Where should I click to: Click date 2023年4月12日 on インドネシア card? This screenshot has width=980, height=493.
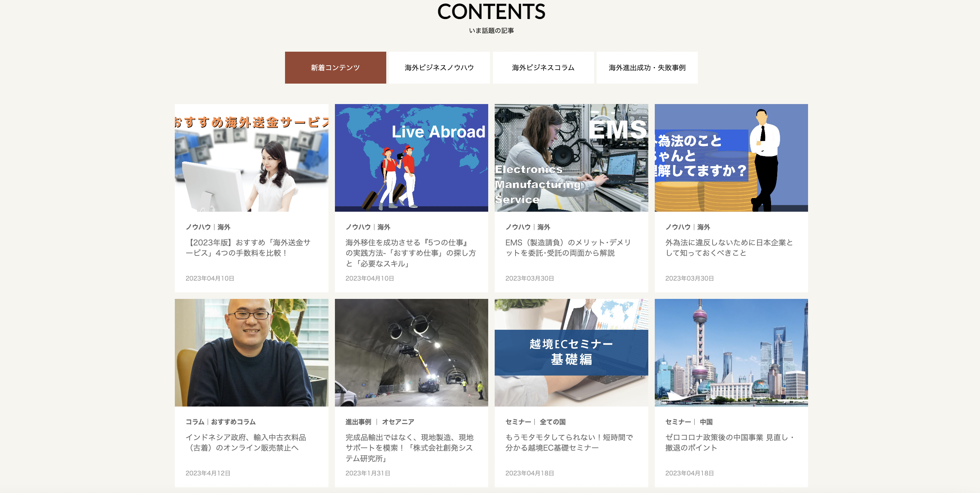pyautogui.click(x=208, y=473)
